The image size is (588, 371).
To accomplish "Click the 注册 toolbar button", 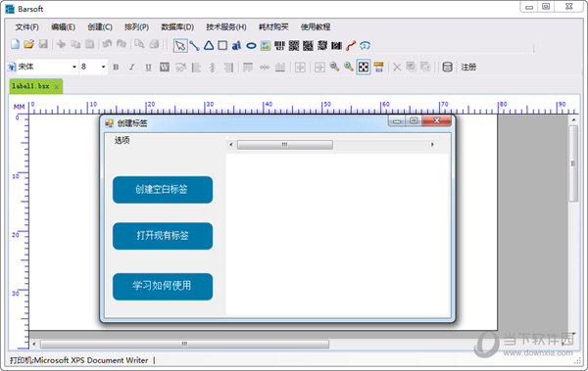I will pos(468,68).
